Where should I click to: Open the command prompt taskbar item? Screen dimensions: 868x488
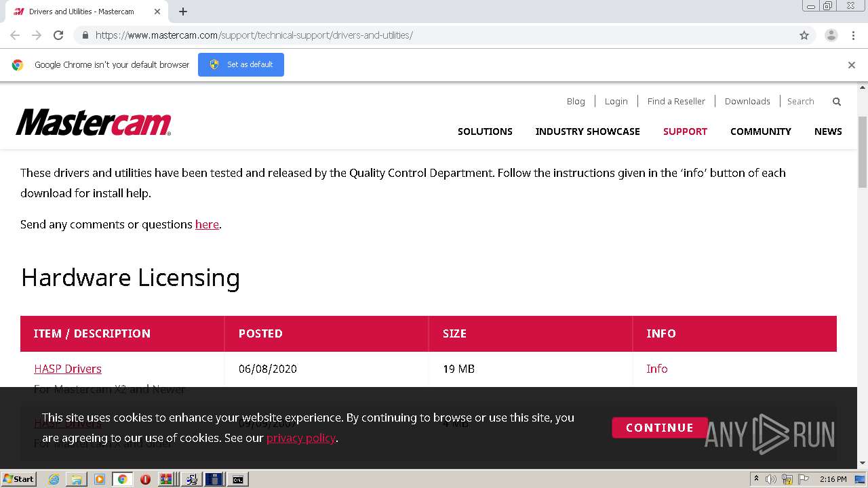238,479
